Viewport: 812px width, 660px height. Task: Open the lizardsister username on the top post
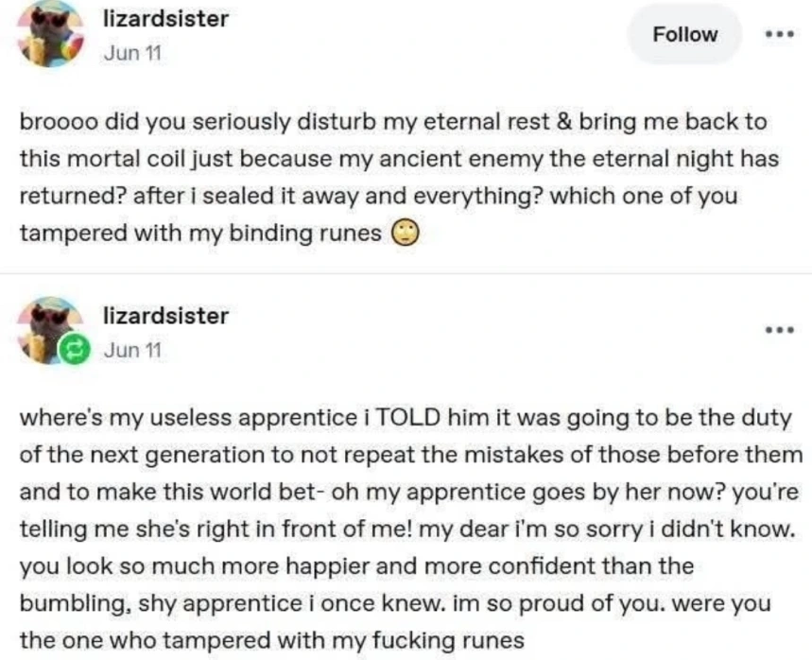coord(164,19)
